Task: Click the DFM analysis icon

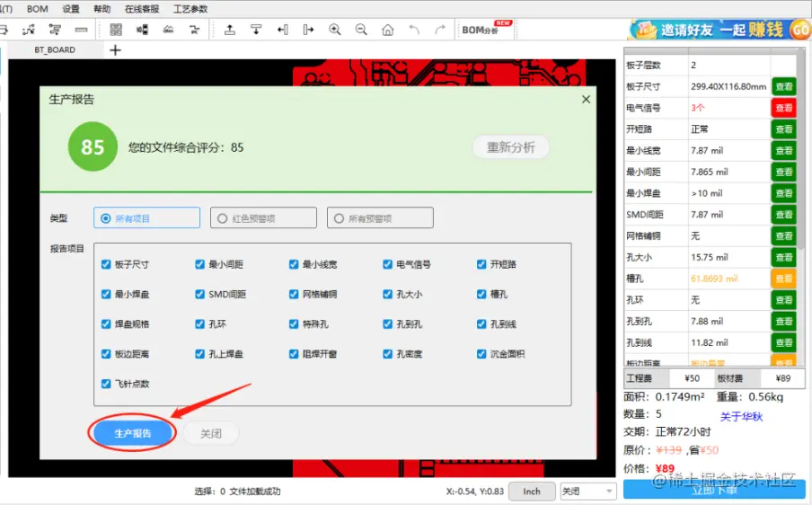Action: point(168,30)
